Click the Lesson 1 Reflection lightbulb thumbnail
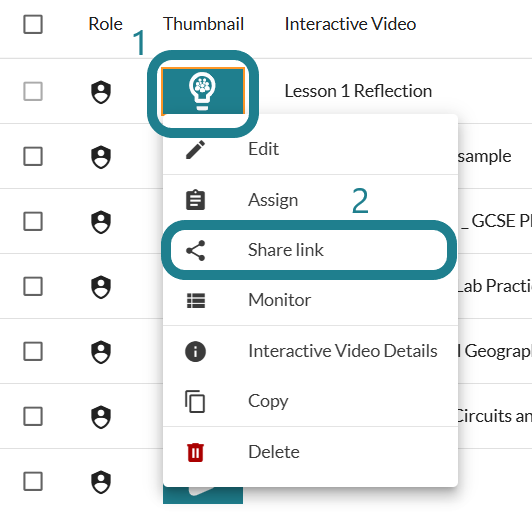This screenshot has height=512, width=532. pyautogui.click(x=203, y=91)
